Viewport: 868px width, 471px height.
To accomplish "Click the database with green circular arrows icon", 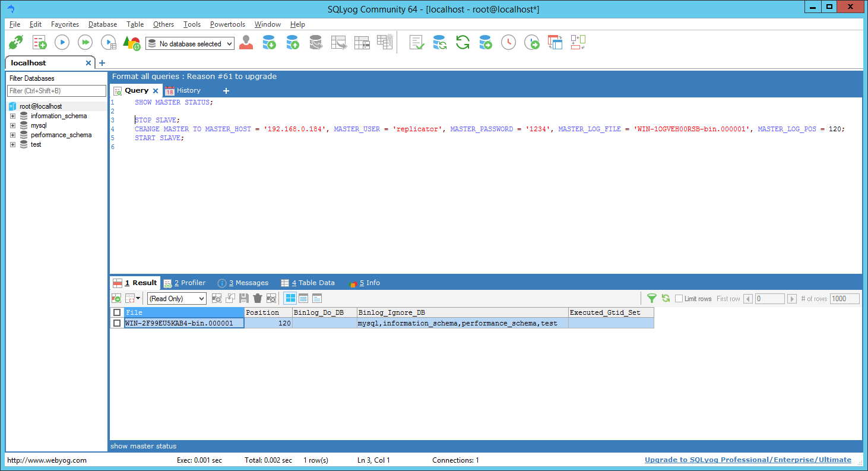I will coord(440,43).
